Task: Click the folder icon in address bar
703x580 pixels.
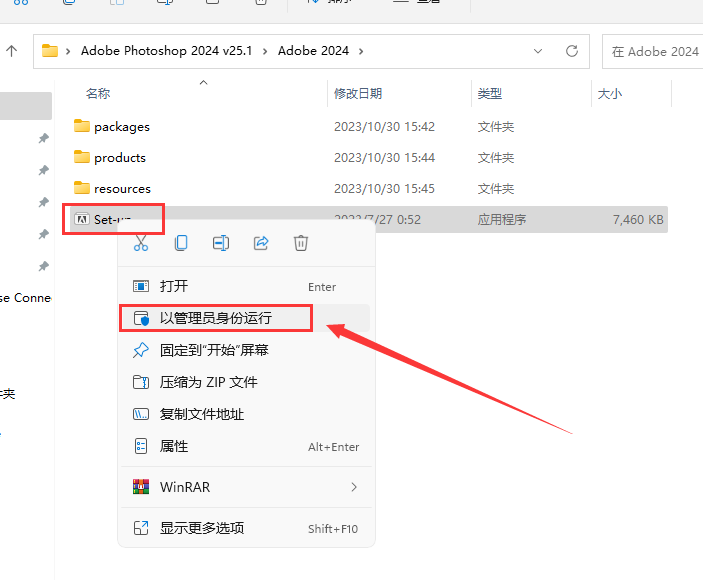Action: click(49, 51)
